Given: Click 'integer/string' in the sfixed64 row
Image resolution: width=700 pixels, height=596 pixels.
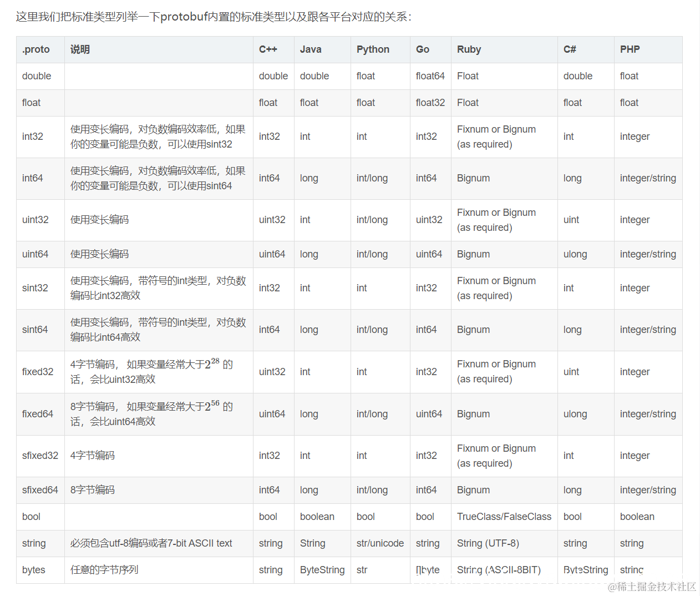Looking at the screenshot, I should coord(648,490).
